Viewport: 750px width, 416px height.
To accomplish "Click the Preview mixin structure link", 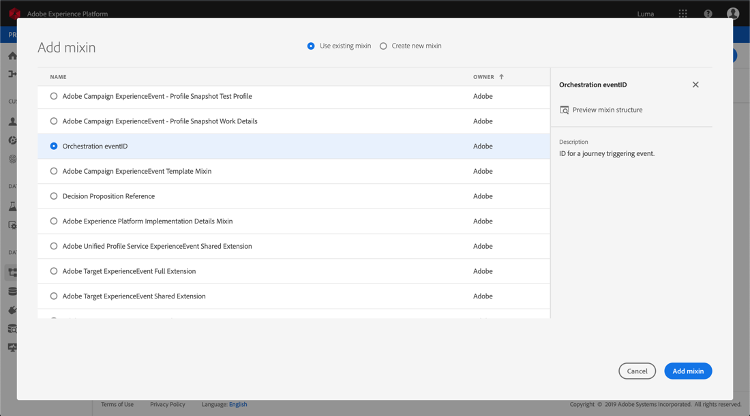I will (x=607, y=110).
